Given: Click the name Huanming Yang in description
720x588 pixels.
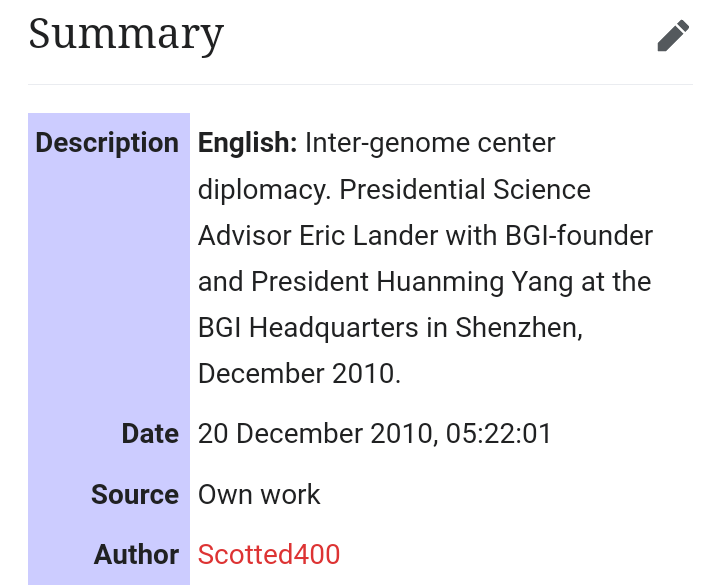Looking at the screenshot, I should [x=475, y=282].
